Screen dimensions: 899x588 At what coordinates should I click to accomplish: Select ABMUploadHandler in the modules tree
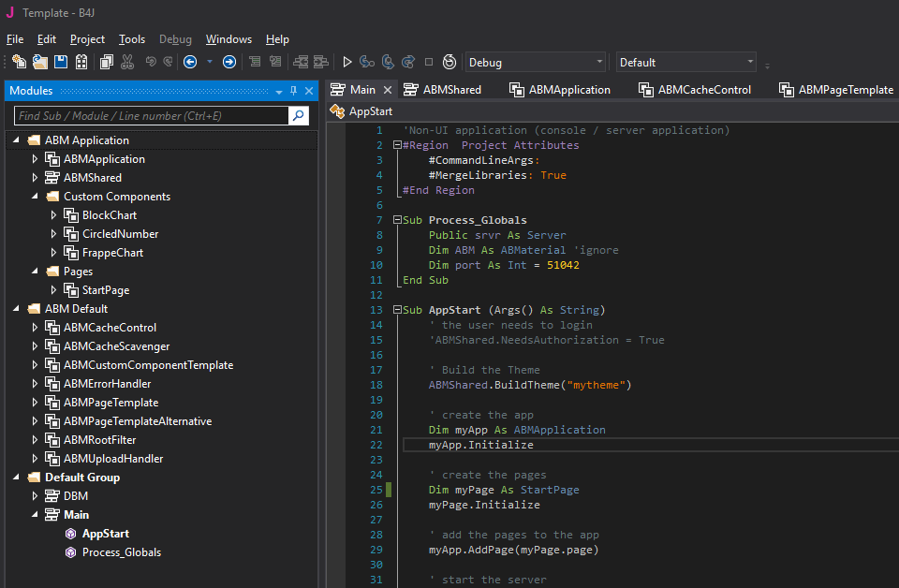(x=113, y=459)
